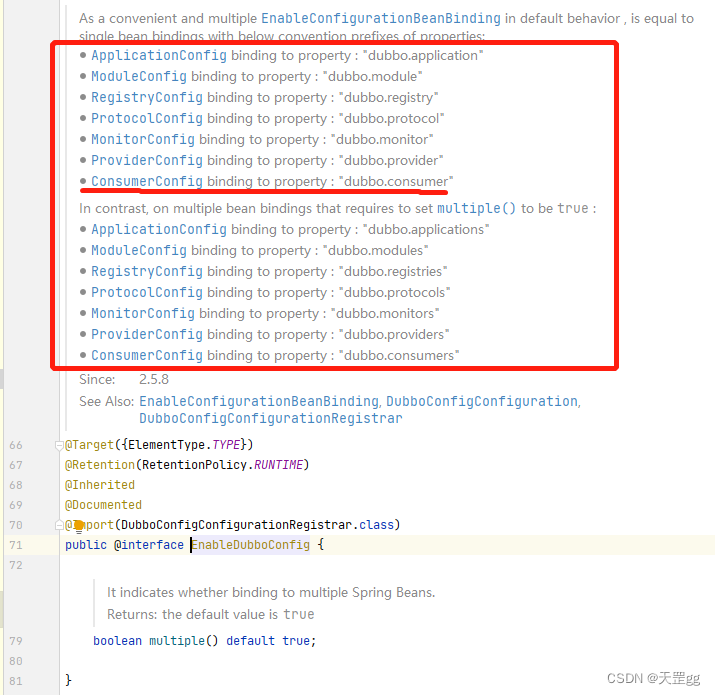Open RegistryConfig link for "dubbo.registries"
The width and height of the screenshot is (715, 695).
point(147,271)
